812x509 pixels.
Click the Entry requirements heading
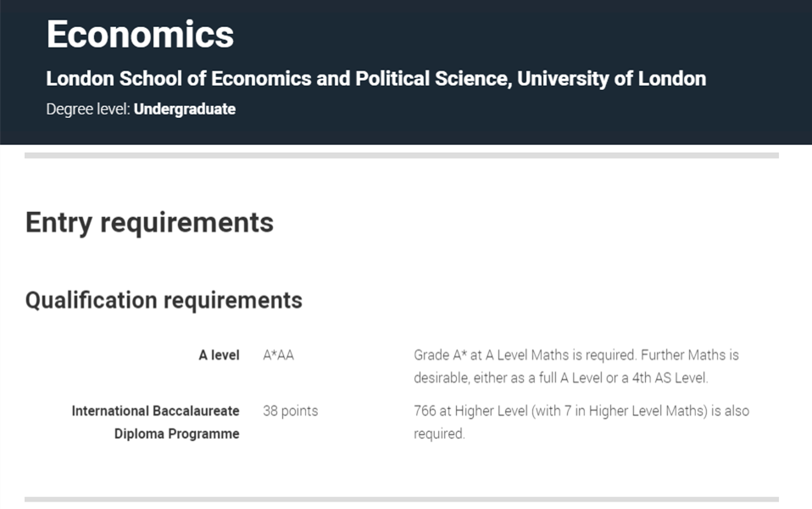click(x=149, y=223)
